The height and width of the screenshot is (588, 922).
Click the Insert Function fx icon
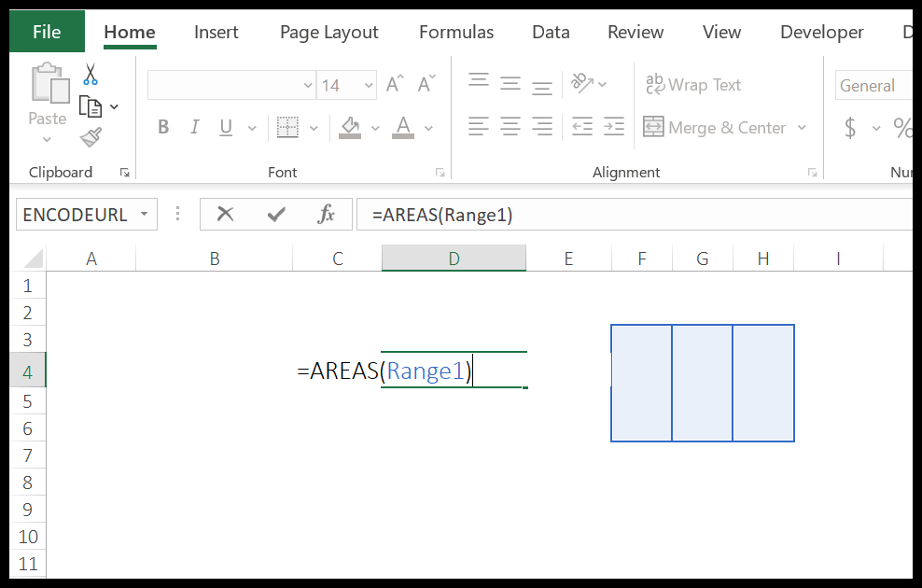[326, 214]
